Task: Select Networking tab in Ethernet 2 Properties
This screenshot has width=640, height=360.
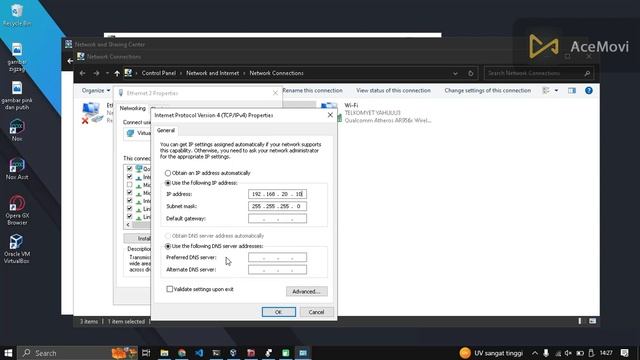Action: [133, 108]
